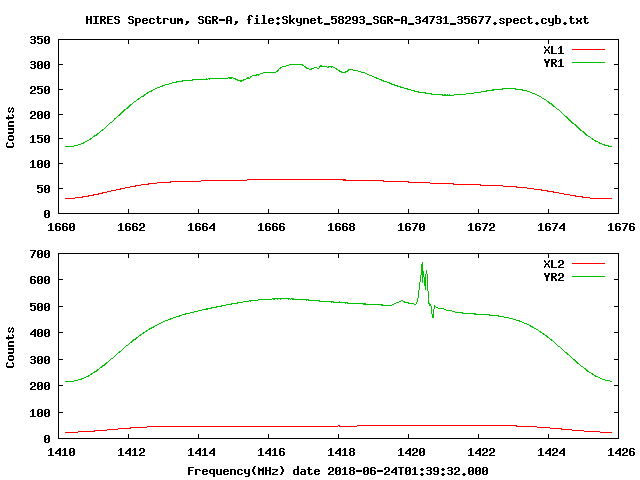Click the YR2 spike peak near 1420 MHz
The image size is (640, 480).
(x=422, y=263)
